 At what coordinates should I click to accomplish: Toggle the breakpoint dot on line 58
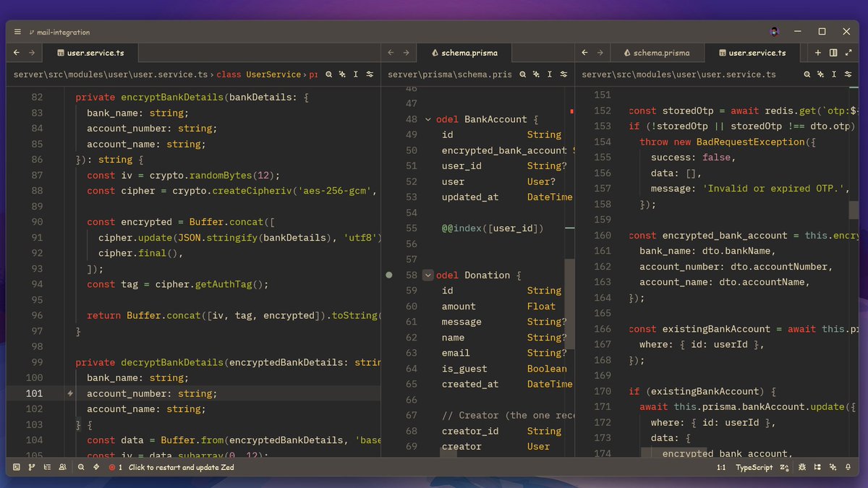[389, 275]
